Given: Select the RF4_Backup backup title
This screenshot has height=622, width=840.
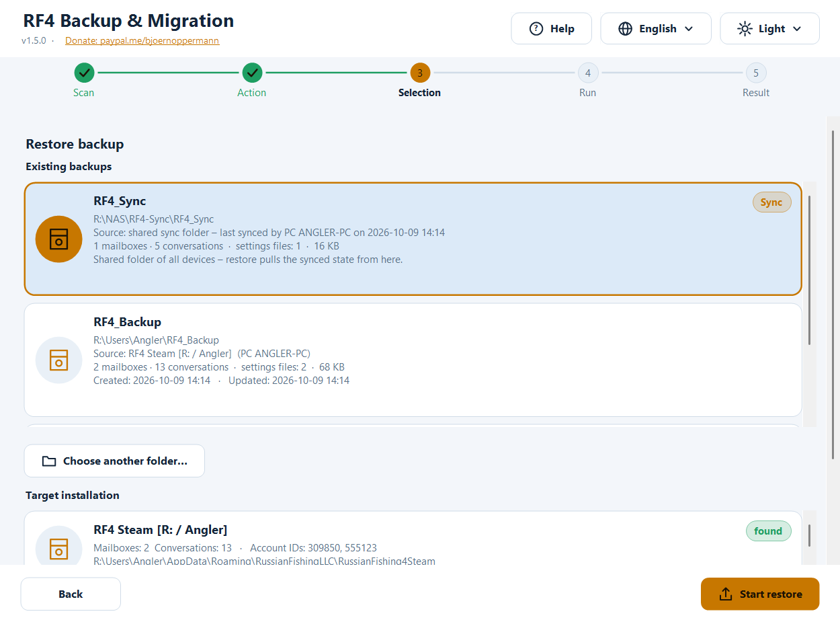Looking at the screenshot, I should [x=127, y=322].
